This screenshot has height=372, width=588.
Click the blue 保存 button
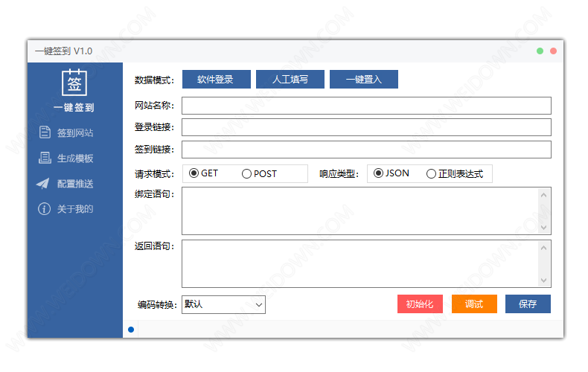coord(528,304)
